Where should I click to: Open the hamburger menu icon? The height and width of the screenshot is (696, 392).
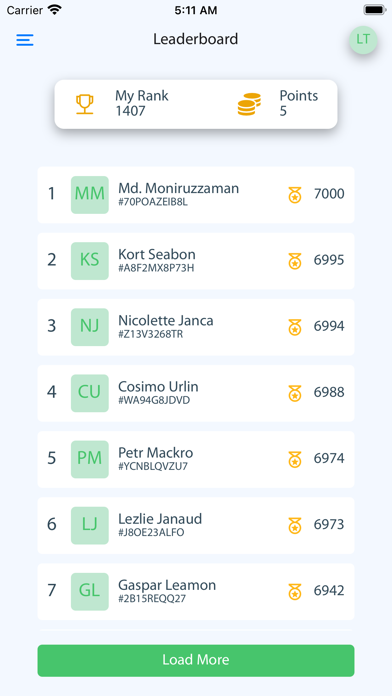pos(25,40)
